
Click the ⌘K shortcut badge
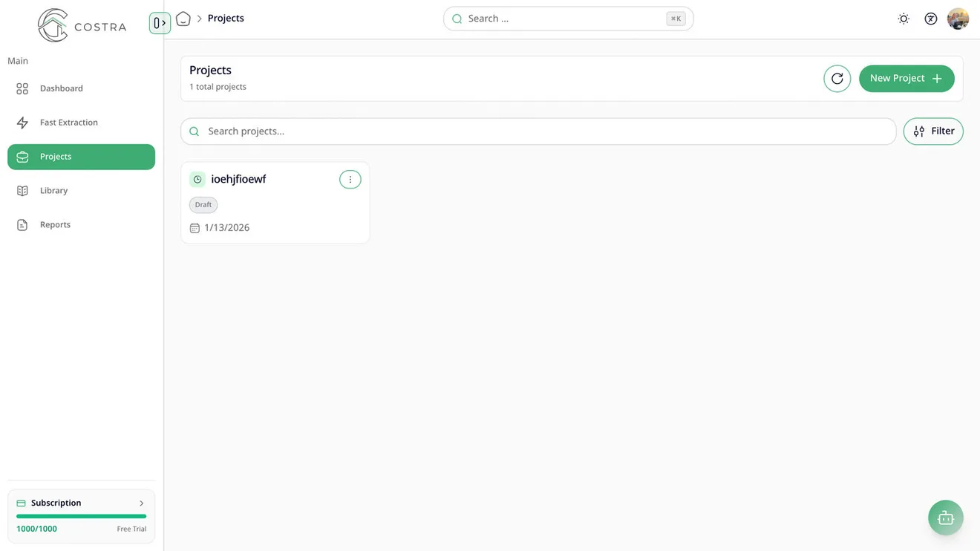tap(676, 19)
